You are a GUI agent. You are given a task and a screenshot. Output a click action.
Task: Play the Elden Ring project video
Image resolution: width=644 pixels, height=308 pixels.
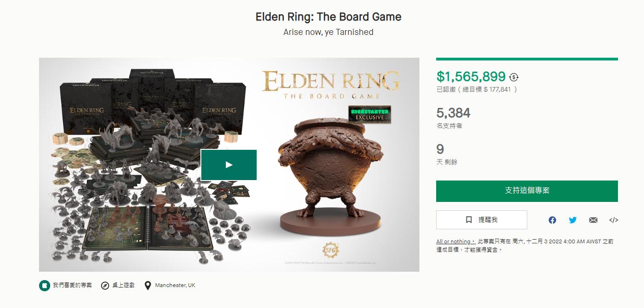pyautogui.click(x=229, y=165)
